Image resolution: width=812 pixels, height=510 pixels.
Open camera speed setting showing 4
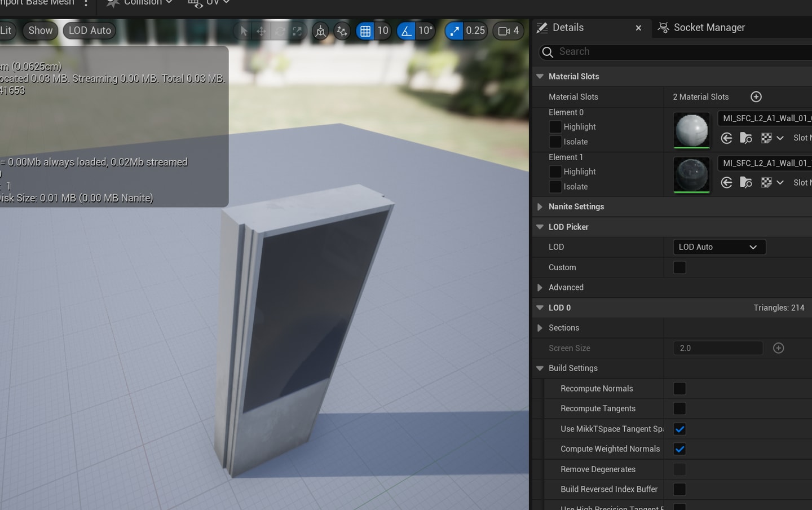click(508, 31)
